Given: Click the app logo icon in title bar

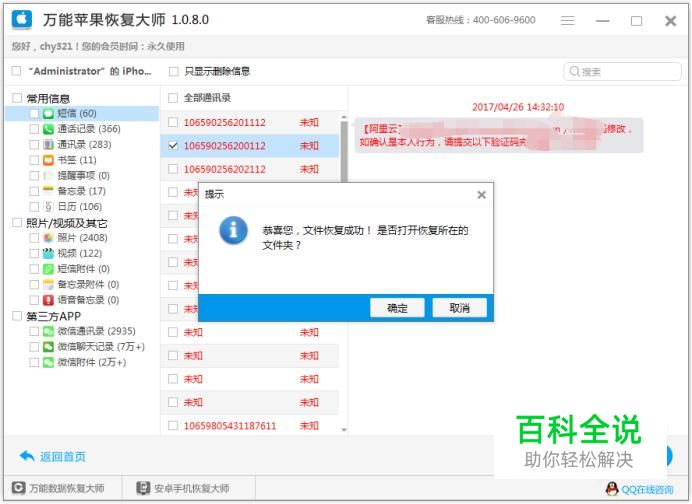Looking at the screenshot, I should (x=22, y=19).
